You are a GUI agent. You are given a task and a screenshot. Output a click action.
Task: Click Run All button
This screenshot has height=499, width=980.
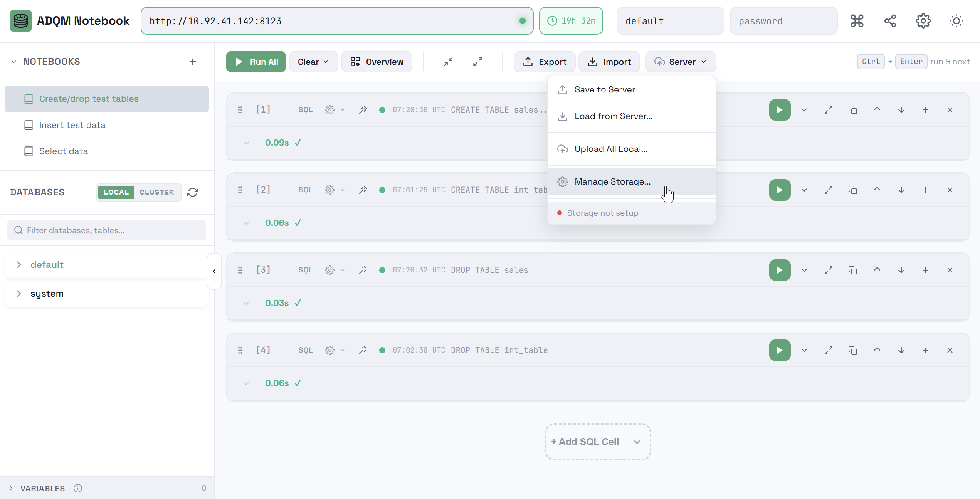256,62
